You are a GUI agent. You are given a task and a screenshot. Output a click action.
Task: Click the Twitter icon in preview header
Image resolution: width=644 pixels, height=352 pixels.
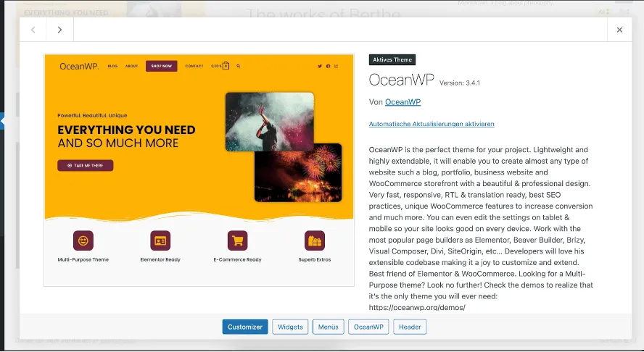point(320,66)
